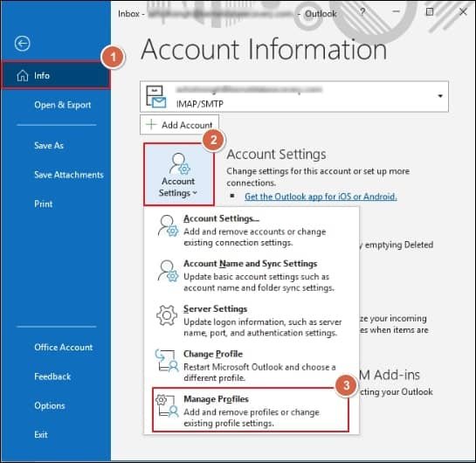
Task: Click the help question mark in title bar
Action: (362, 12)
